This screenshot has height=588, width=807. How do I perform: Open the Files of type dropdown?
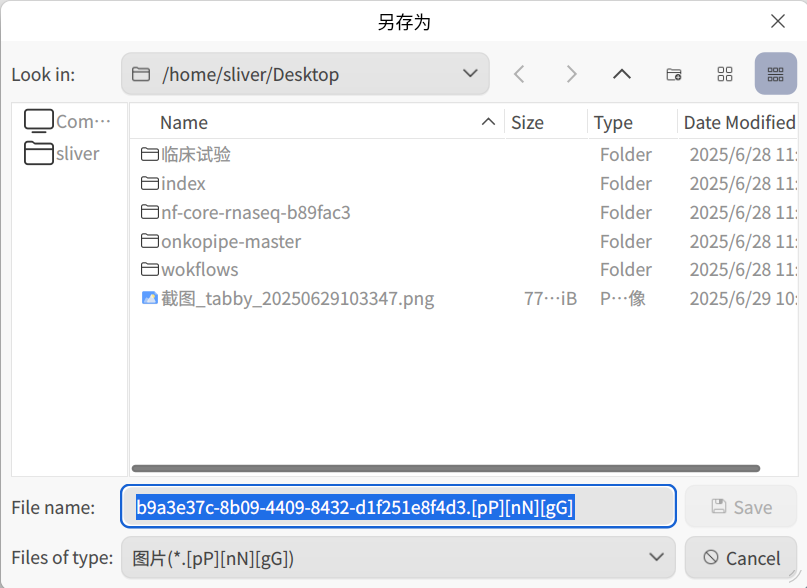pyautogui.click(x=398, y=558)
